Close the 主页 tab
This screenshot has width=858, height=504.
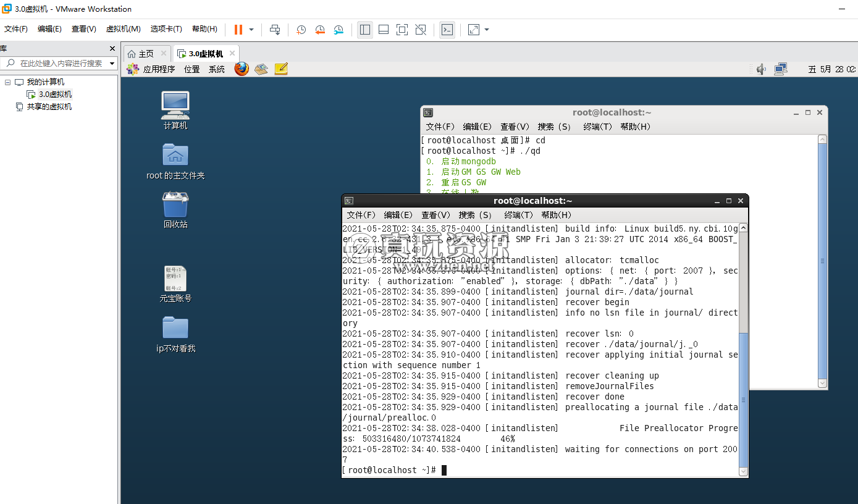(x=164, y=53)
